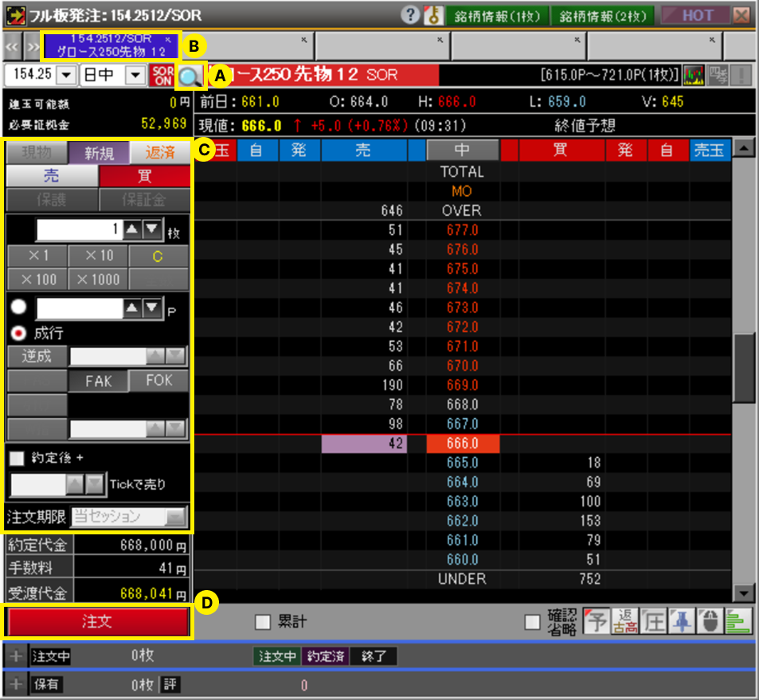Select the 154.2512/SOR グロース250先物 tab
Viewport: 759px width, 700px height.
click(x=112, y=45)
